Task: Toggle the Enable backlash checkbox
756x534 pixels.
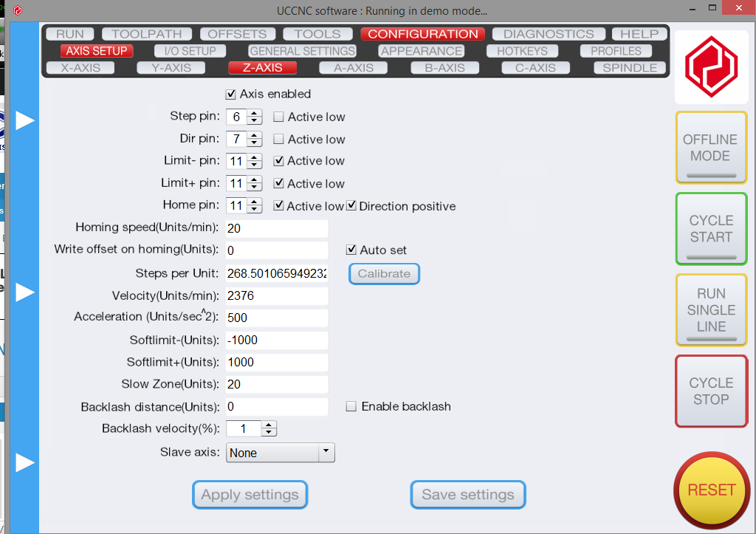Action: point(351,406)
